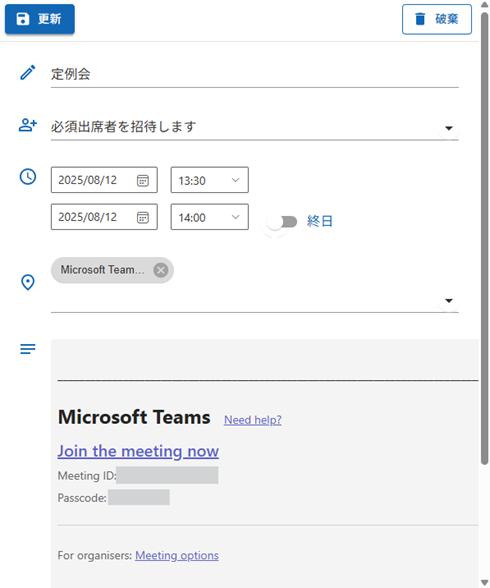Screen dimensions: 490x588
Task: Click the start date field 2025/08/12
Action: point(104,180)
